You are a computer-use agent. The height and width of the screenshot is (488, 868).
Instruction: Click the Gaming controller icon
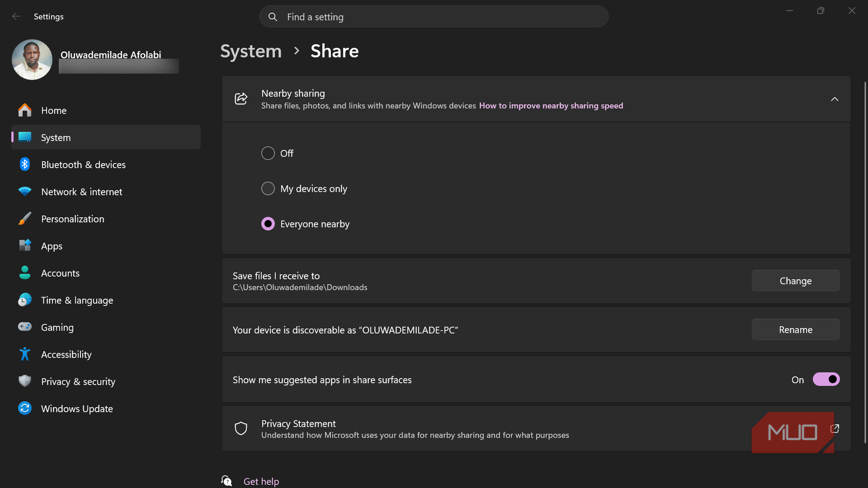pos(25,327)
